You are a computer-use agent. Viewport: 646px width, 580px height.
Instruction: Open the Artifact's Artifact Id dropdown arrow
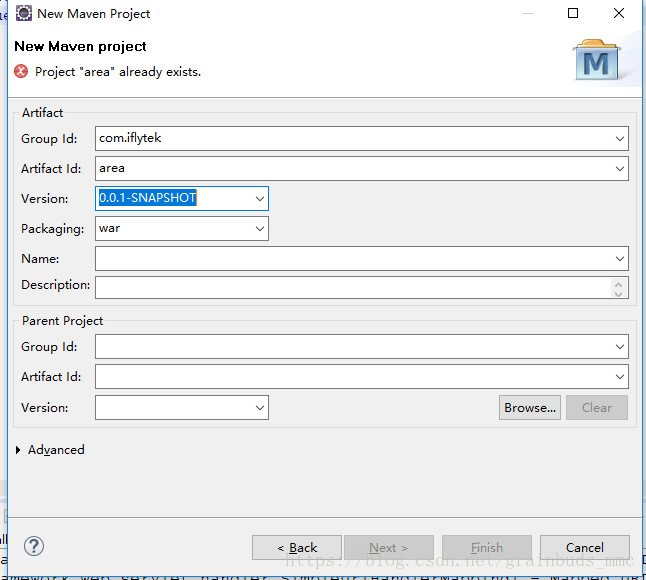pos(620,168)
